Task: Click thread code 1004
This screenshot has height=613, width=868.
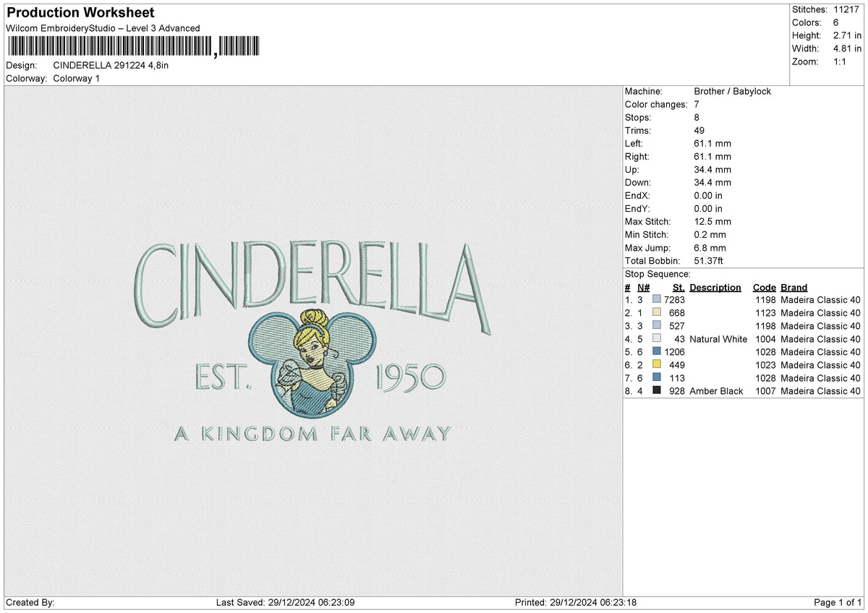Action: click(765, 339)
